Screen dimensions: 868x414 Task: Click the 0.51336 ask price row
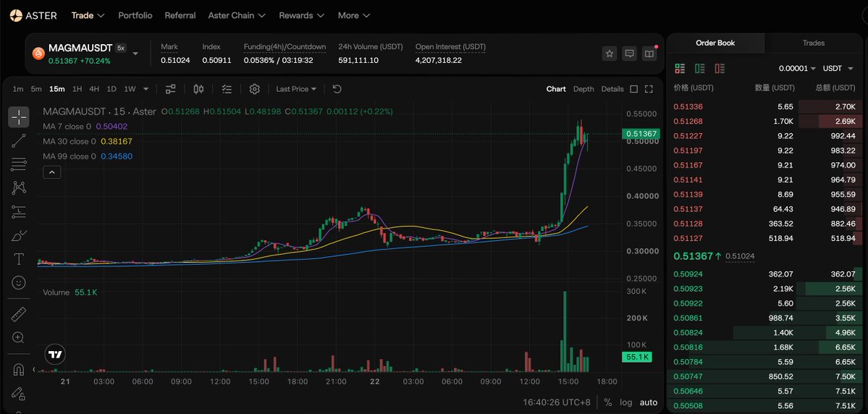tap(764, 107)
